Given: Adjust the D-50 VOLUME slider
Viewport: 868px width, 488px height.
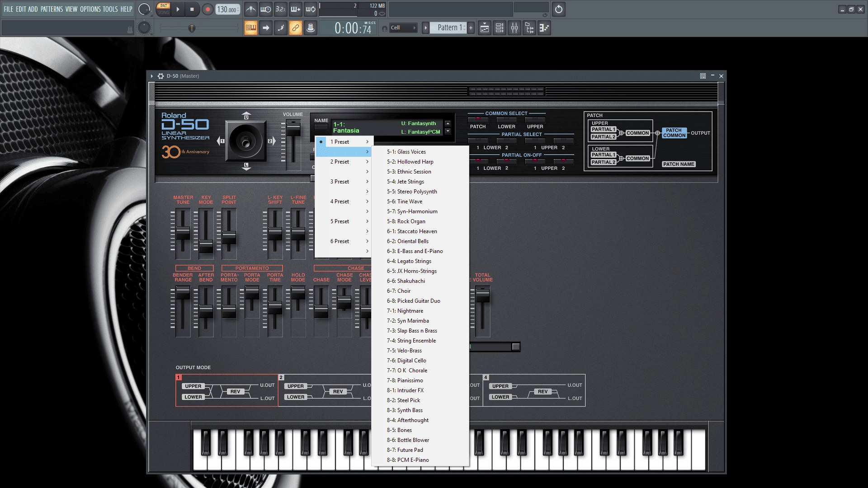Looking at the screenshot, I should click(293, 129).
